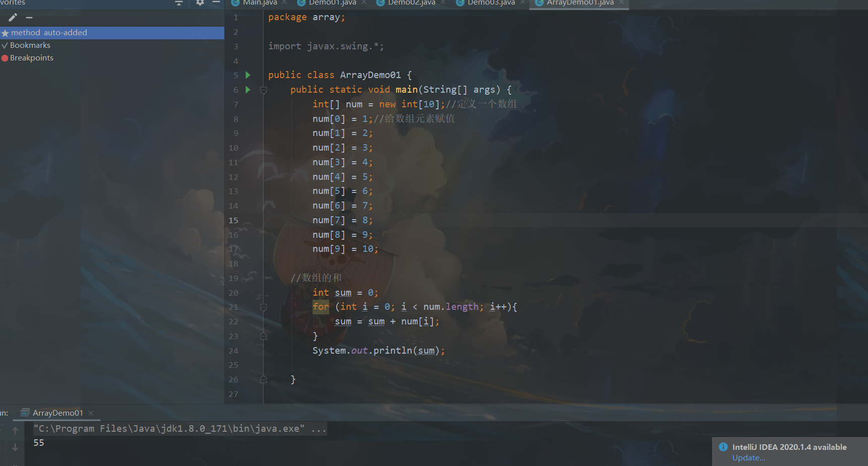
Task: Click the remove (minus) icon beside the pencil
Action: 29,18
